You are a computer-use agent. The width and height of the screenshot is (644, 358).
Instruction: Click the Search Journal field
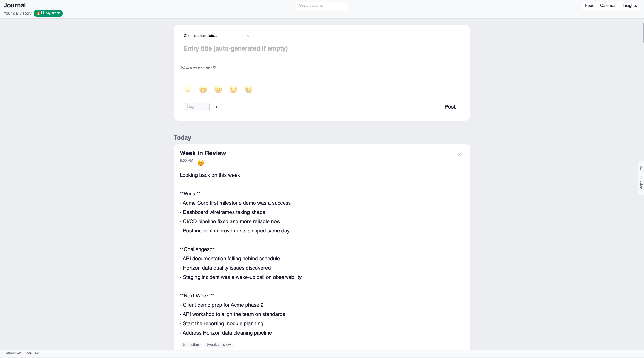pyautogui.click(x=321, y=5)
